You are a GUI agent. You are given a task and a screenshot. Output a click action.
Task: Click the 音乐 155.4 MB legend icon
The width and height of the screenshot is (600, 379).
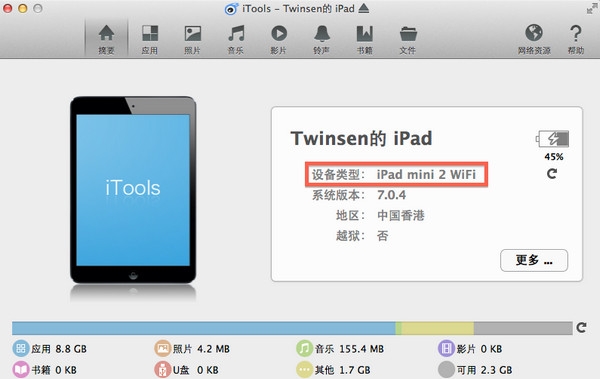coord(304,348)
